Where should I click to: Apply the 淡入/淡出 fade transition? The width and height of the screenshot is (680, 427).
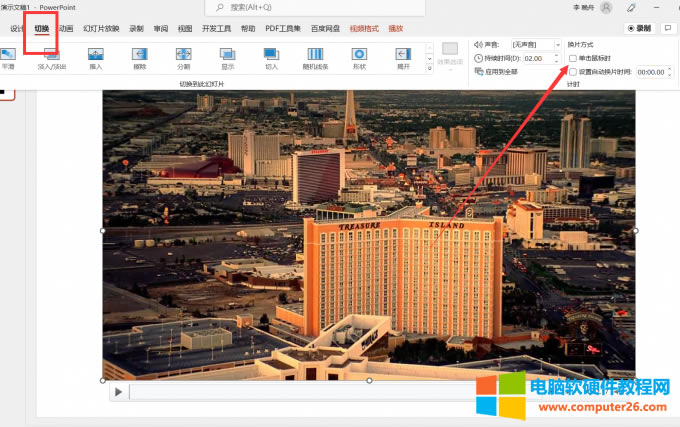(x=51, y=56)
